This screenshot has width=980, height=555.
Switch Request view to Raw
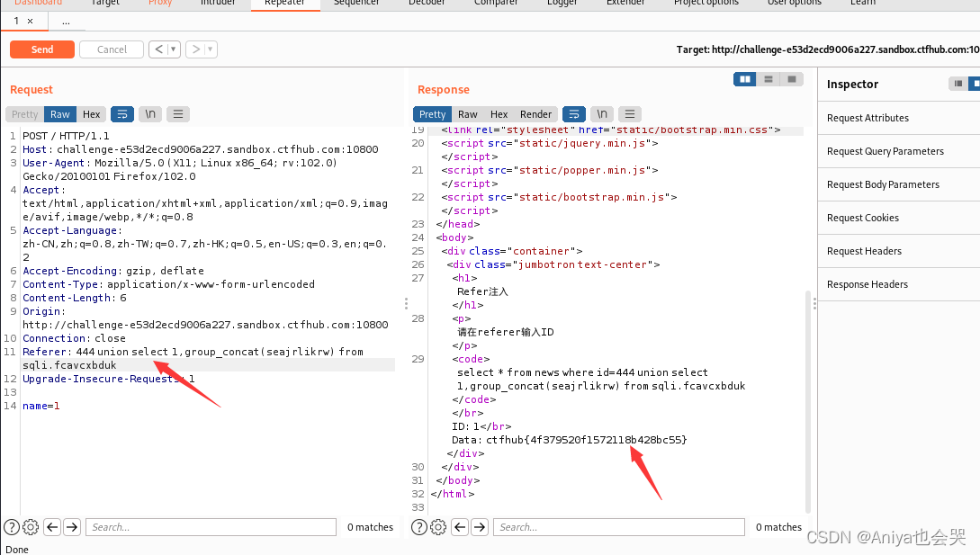60,114
